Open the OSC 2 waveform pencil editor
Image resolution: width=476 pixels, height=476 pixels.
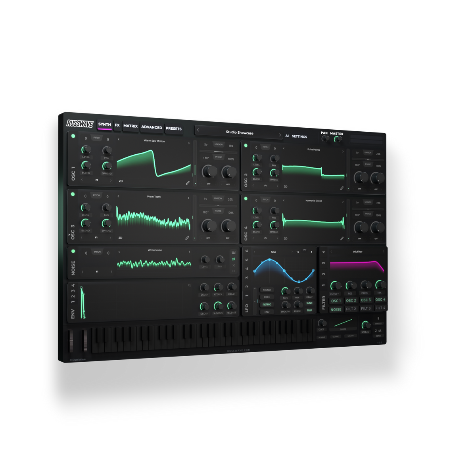click(x=342, y=188)
